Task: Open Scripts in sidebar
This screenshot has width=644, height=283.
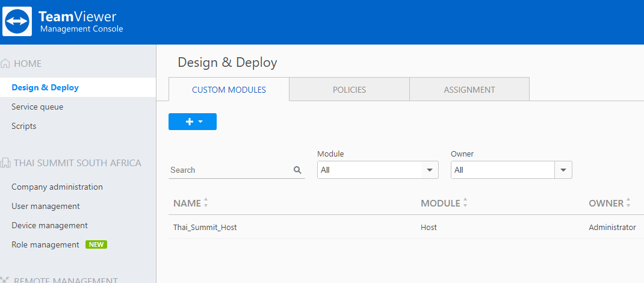Action: pos(24,126)
